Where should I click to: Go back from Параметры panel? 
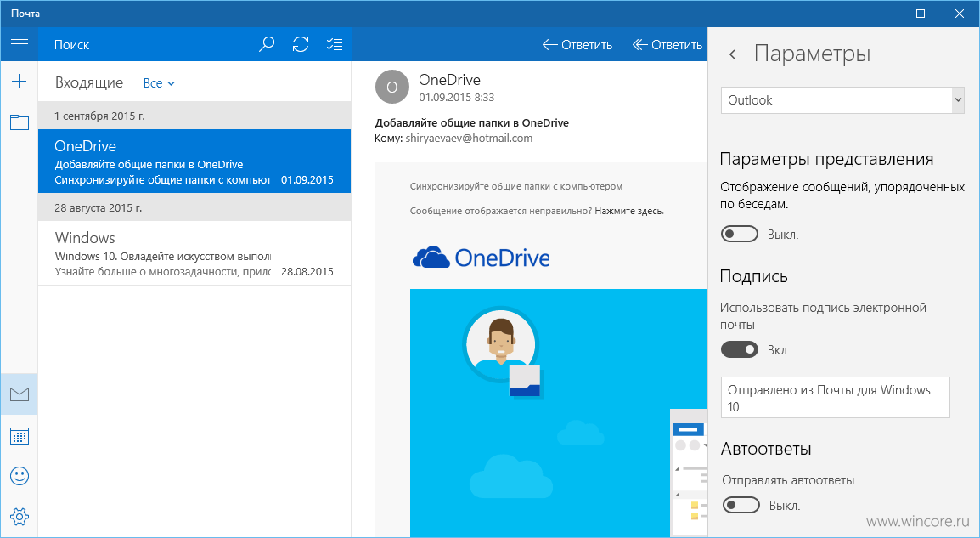733,54
